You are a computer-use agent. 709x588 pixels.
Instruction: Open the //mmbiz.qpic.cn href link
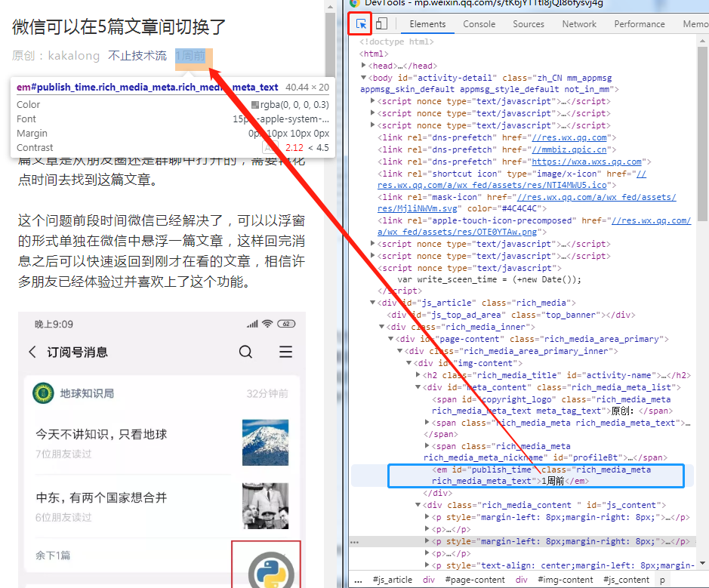[569, 149]
